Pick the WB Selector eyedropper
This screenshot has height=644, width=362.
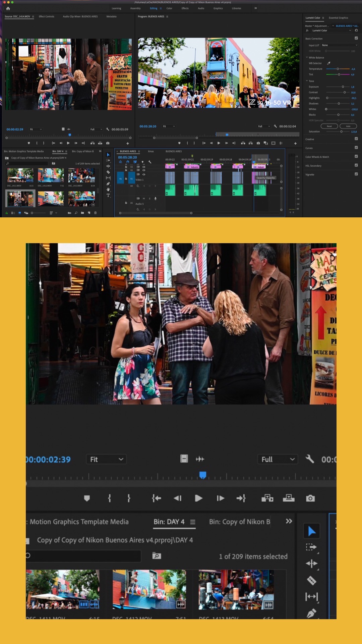pos(328,63)
